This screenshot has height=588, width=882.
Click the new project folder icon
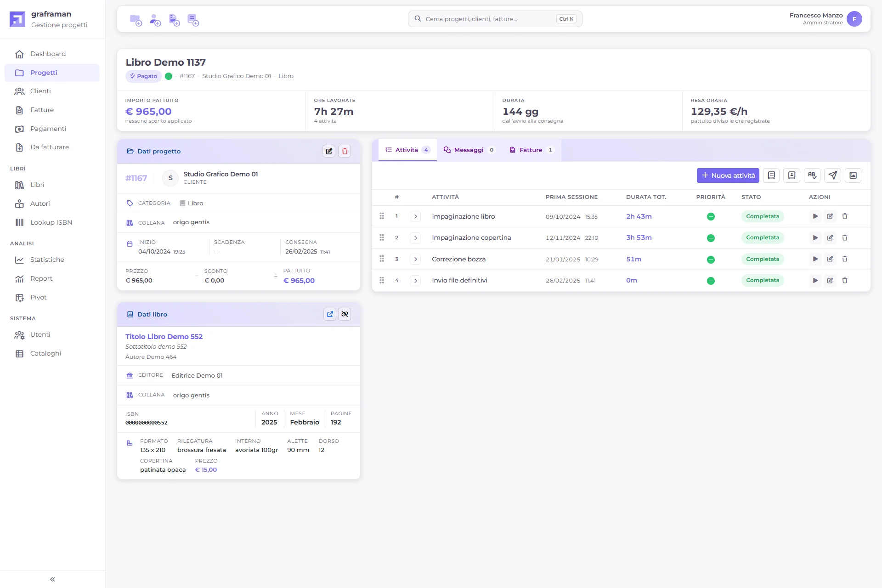[x=136, y=20]
